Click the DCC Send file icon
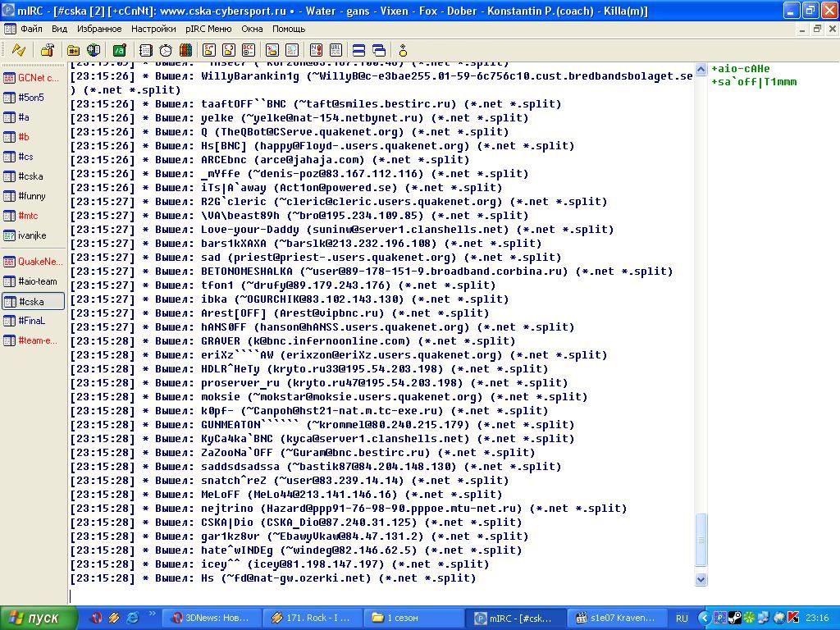Image resolution: width=840 pixels, height=630 pixels. click(209, 50)
